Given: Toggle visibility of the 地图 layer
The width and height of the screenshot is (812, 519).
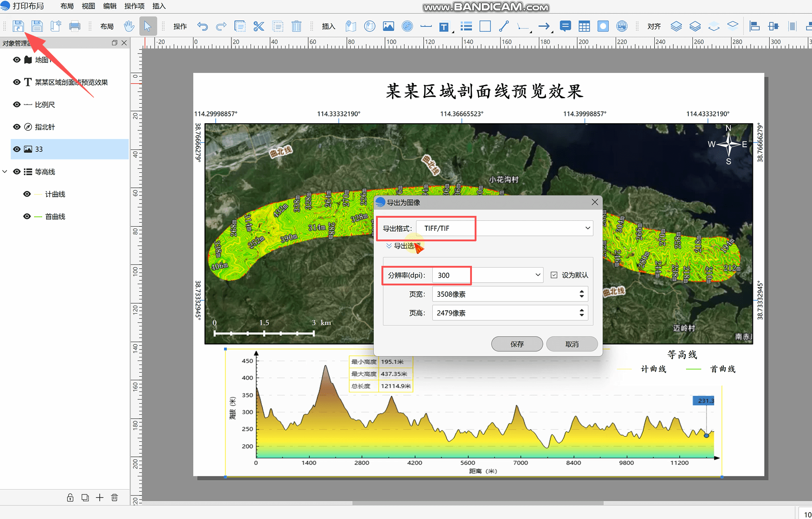Looking at the screenshot, I should point(17,60).
